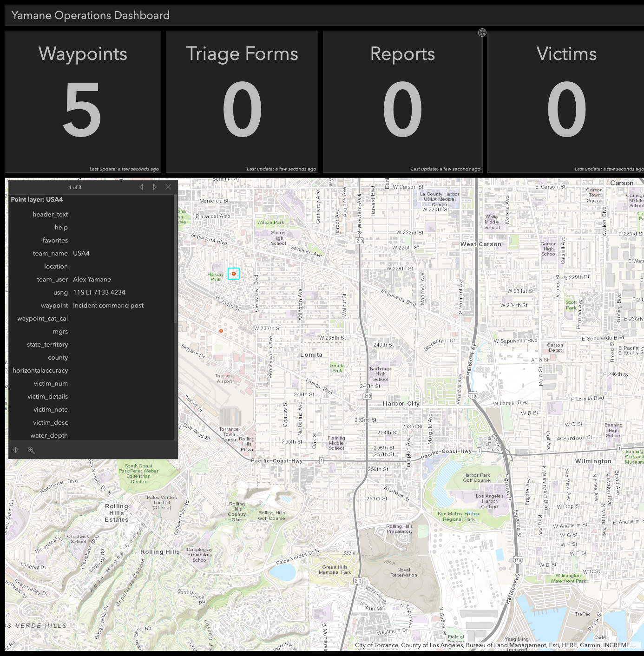
Task: Click the usng value '11S LT 7133 4234'
Action: 99,292
